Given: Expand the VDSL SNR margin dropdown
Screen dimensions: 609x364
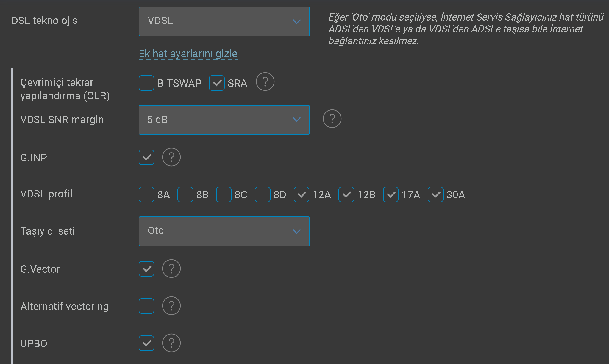Looking at the screenshot, I should [x=224, y=120].
